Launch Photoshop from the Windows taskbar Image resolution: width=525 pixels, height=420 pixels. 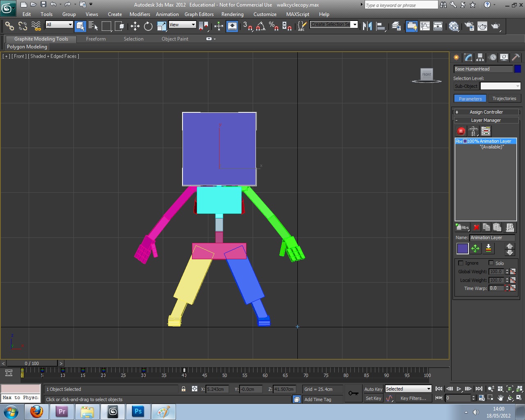(x=138, y=411)
